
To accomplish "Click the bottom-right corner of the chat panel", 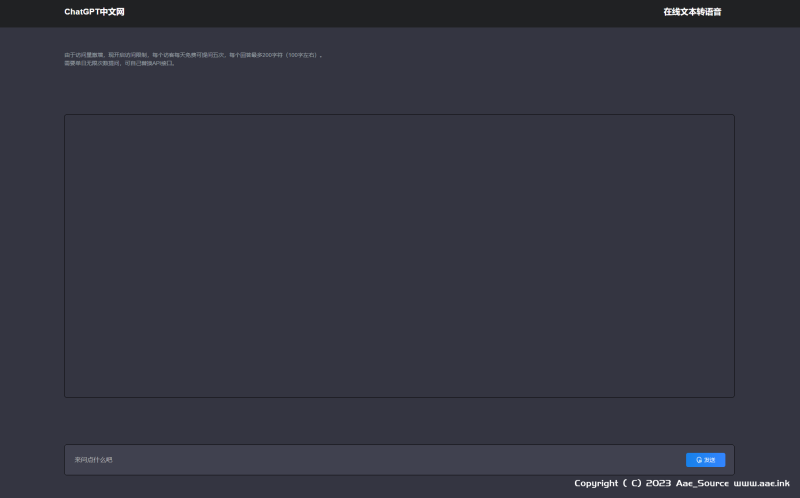I will (730, 393).
